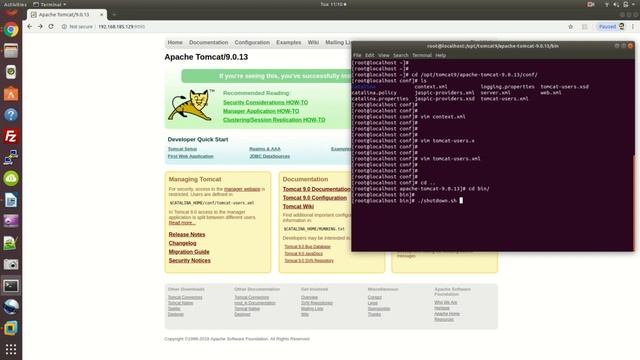This screenshot has width=640, height=360.
Task: Open Clustering/Session Replication HOW-TO link
Action: (274, 120)
